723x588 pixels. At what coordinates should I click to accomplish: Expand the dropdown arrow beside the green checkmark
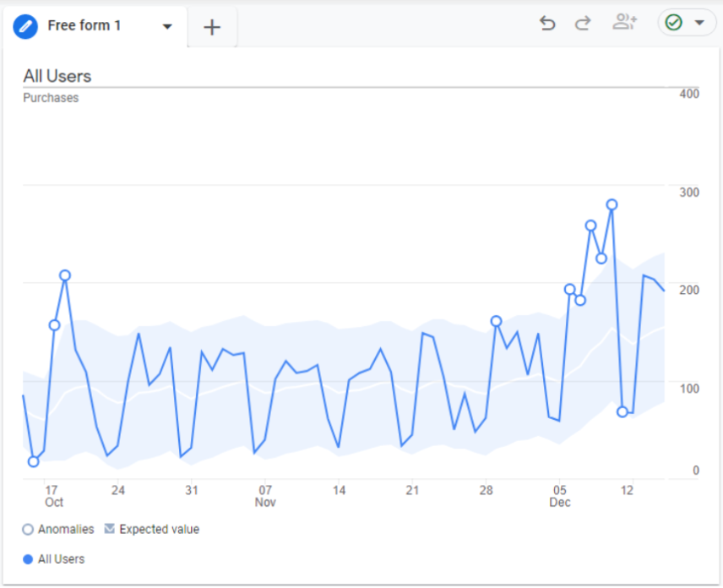pyautogui.click(x=699, y=23)
